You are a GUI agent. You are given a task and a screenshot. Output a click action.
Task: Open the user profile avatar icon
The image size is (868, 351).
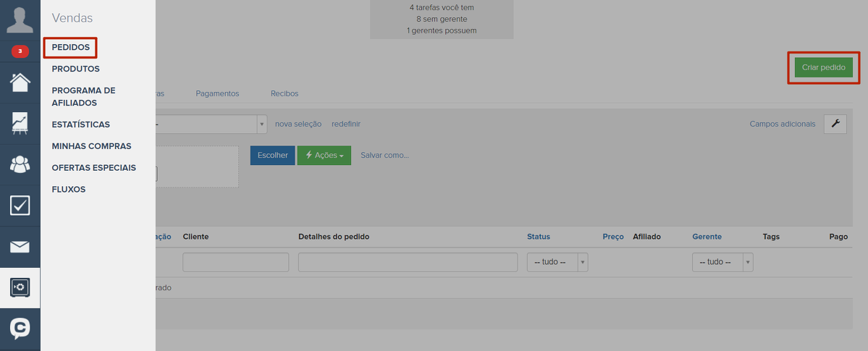pos(20,20)
